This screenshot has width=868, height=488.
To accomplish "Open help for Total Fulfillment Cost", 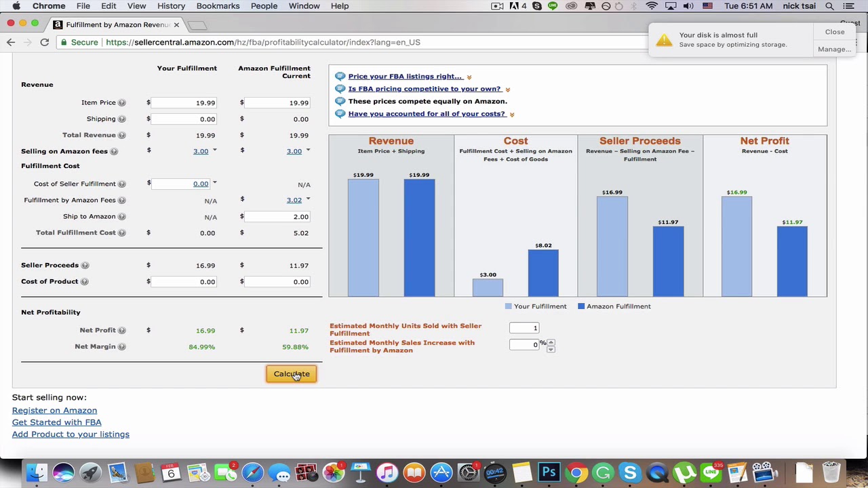I will [x=122, y=233].
